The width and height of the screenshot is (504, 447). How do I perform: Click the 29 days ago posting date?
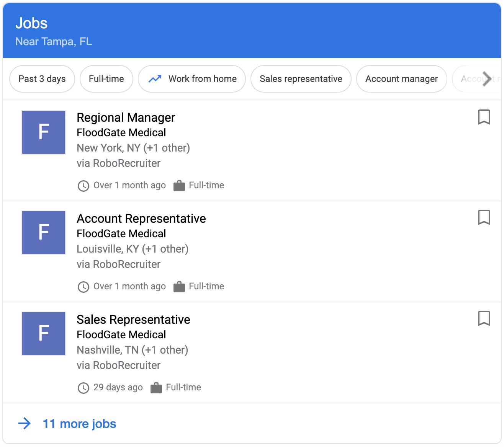click(118, 387)
